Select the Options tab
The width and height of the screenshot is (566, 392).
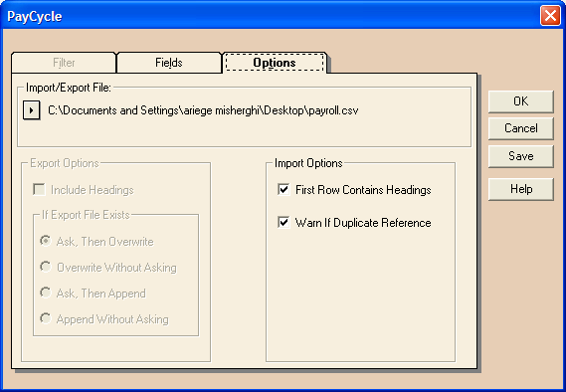pos(275,63)
